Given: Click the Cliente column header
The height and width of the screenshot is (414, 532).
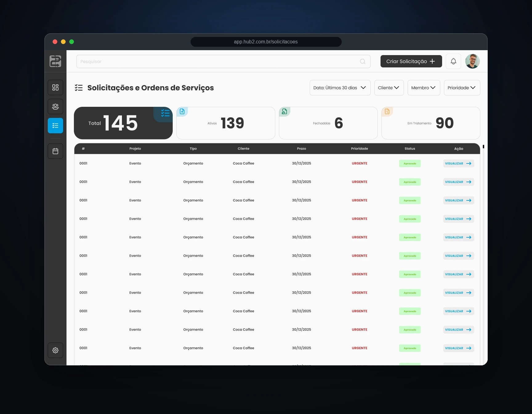Looking at the screenshot, I should point(244,149).
